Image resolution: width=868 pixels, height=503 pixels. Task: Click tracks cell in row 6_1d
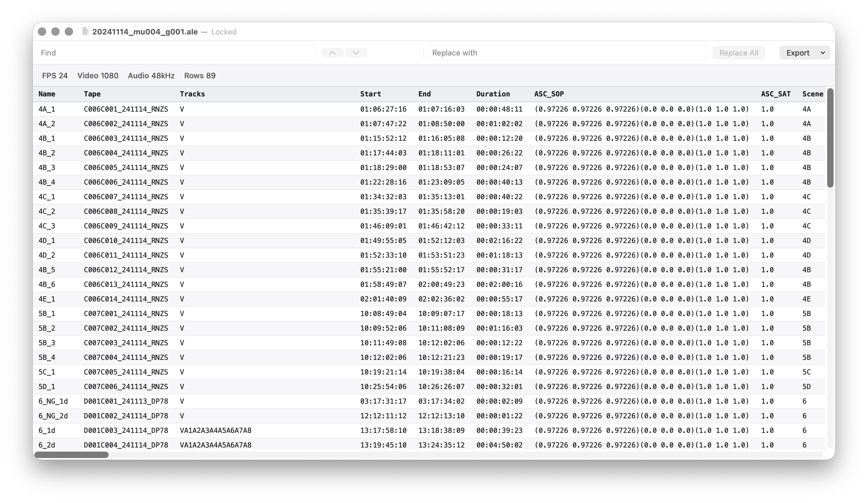point(216,431)
